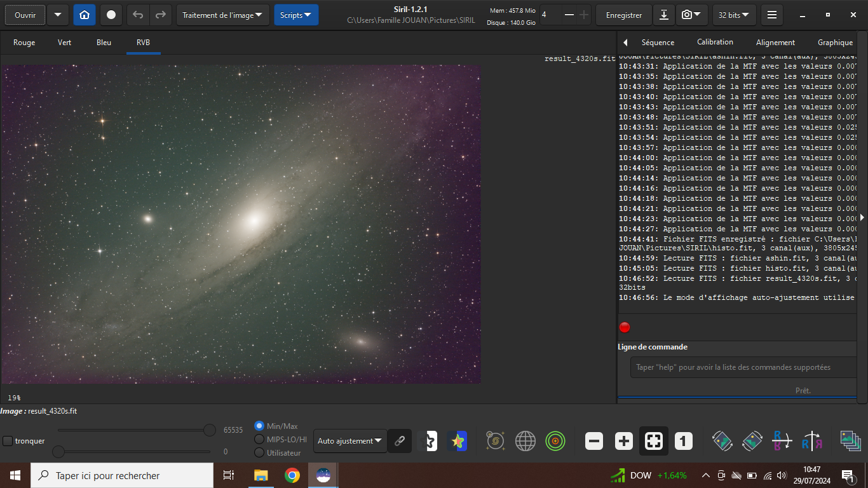Image resolution: width=868 pixels, height=488 pixels.
Task: Open File Explorer from the taskbar
Action: [261, 475]
